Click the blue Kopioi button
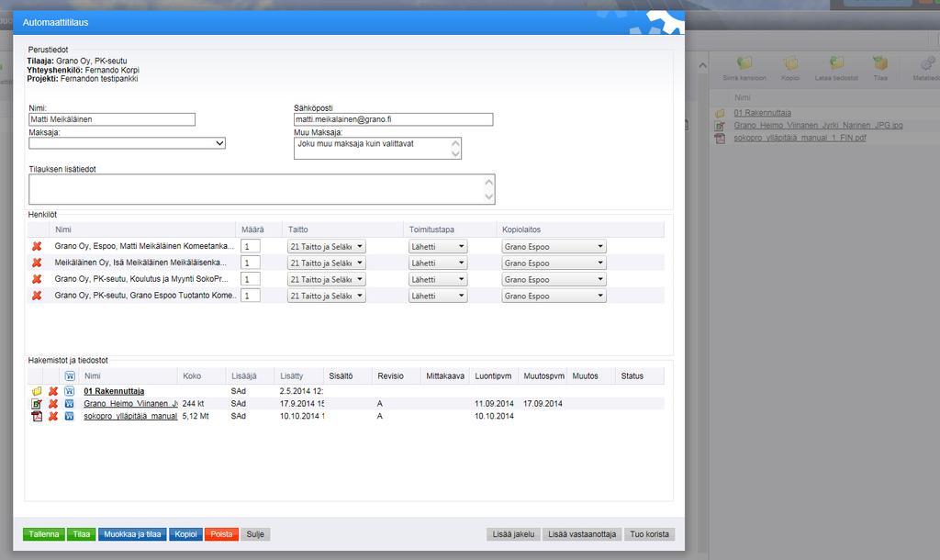Viewport: 940px width, 560px height. point(185,534)
